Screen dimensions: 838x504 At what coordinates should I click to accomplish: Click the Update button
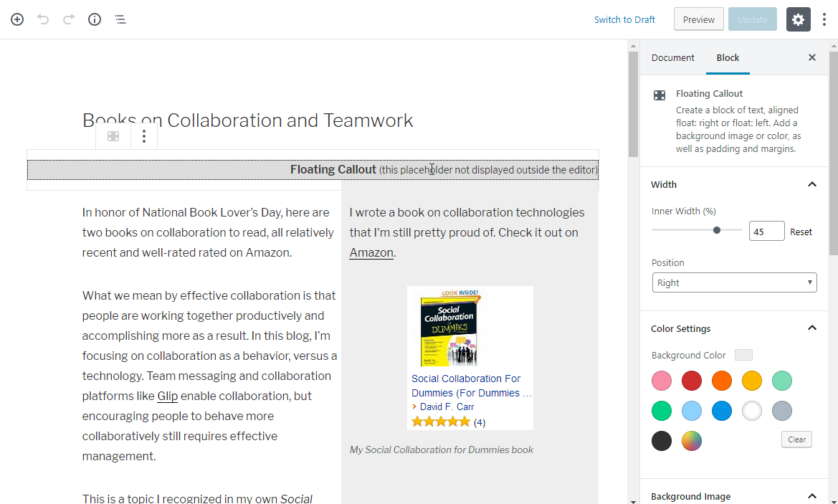coord(753,20)
